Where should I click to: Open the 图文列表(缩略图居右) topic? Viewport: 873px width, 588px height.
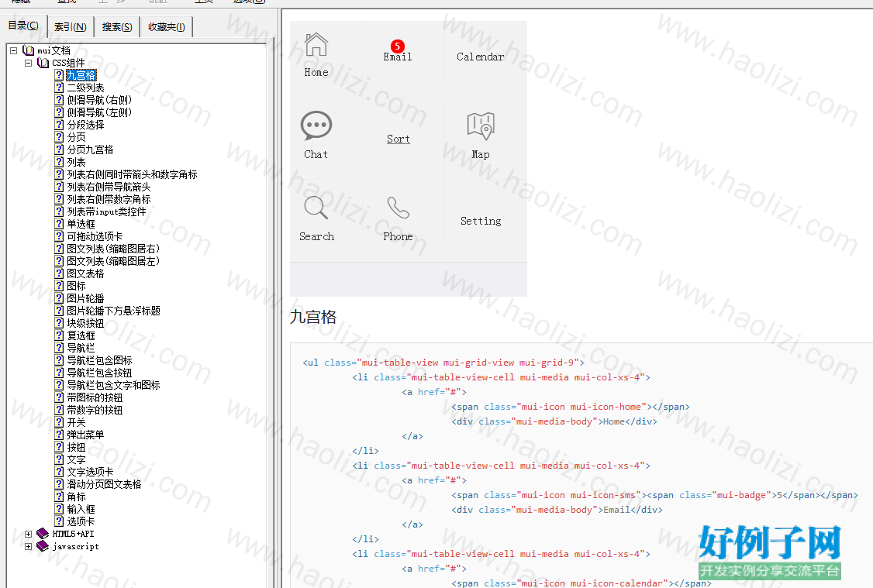(x=113, y=249)
